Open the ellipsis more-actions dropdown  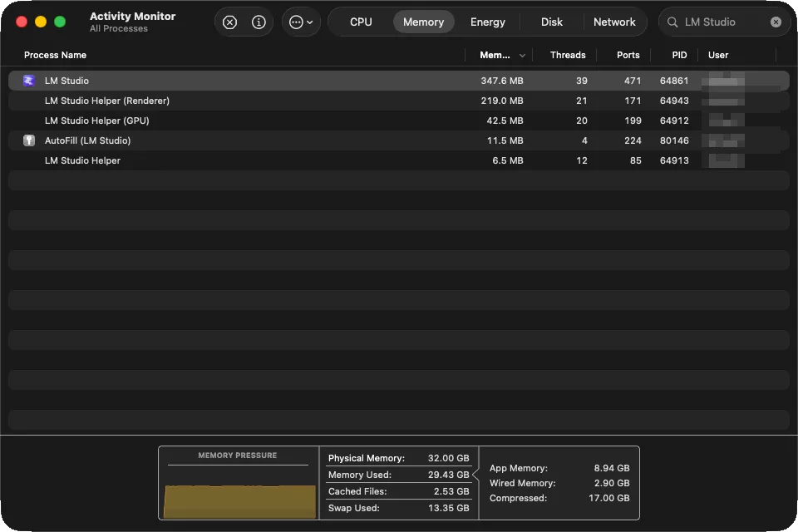[x=301, y=22]
